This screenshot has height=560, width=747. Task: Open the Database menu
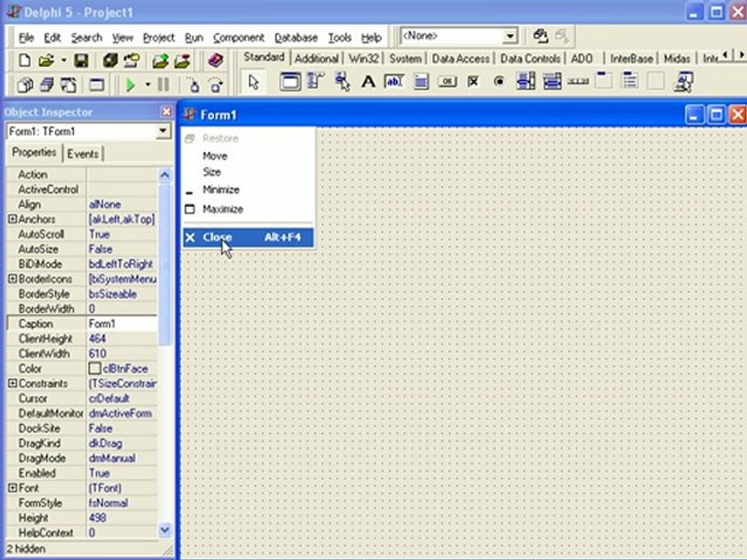[x=296, y=37]
